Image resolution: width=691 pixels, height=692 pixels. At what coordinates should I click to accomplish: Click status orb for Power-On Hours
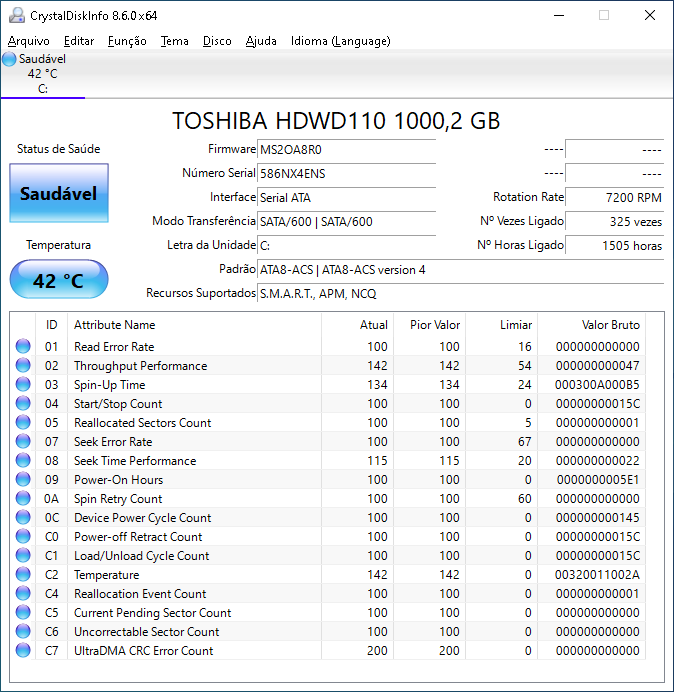click(23, 479)
